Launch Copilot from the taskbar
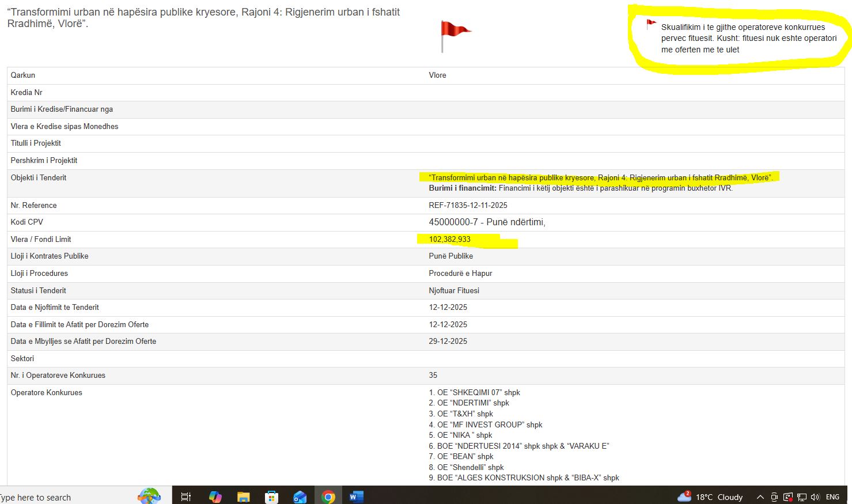This screenshot has height=504, width=852. click(215, 497)
